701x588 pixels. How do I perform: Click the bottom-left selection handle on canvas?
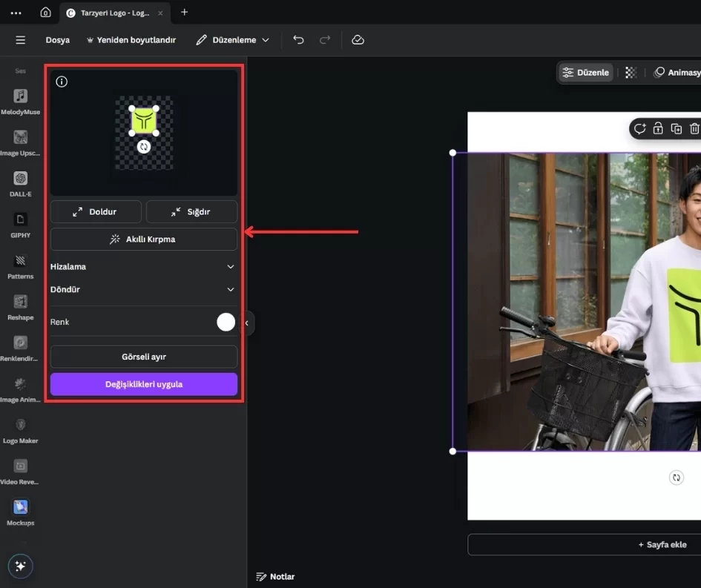(x=452, y=452)
